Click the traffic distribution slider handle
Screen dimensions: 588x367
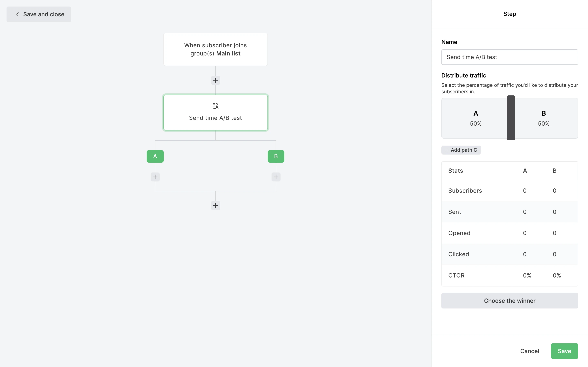511,118
